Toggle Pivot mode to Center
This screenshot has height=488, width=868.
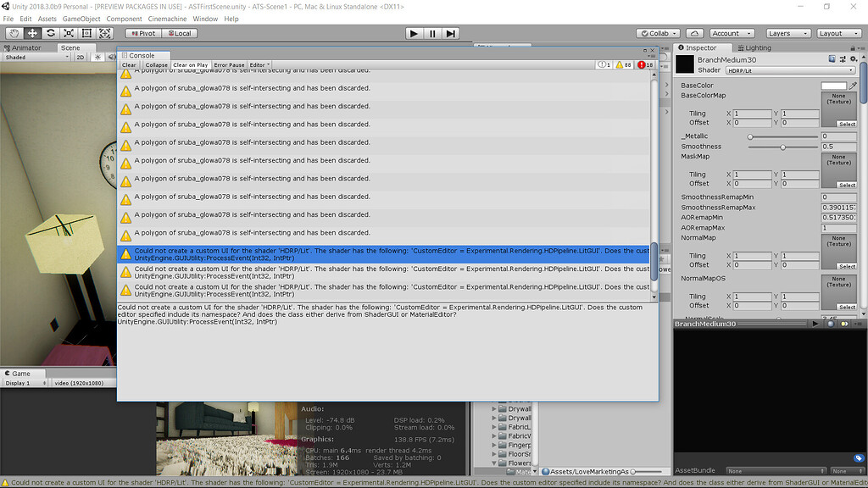point(142,33)
